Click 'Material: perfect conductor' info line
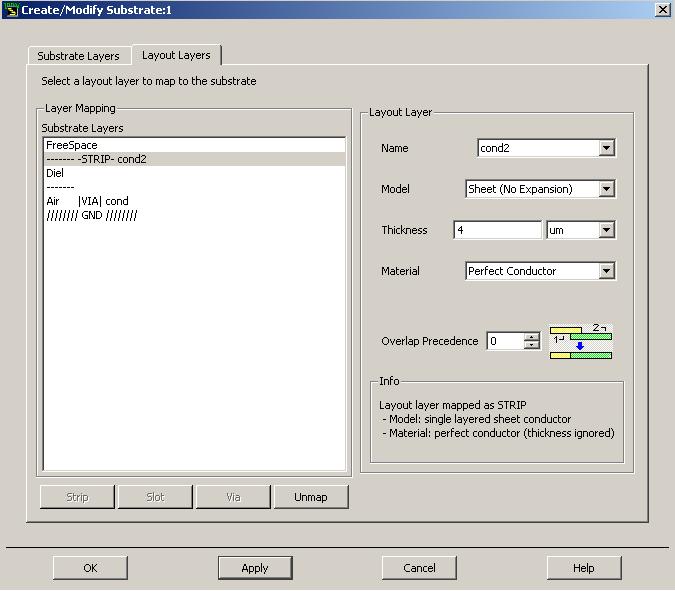 click(498, 433)
